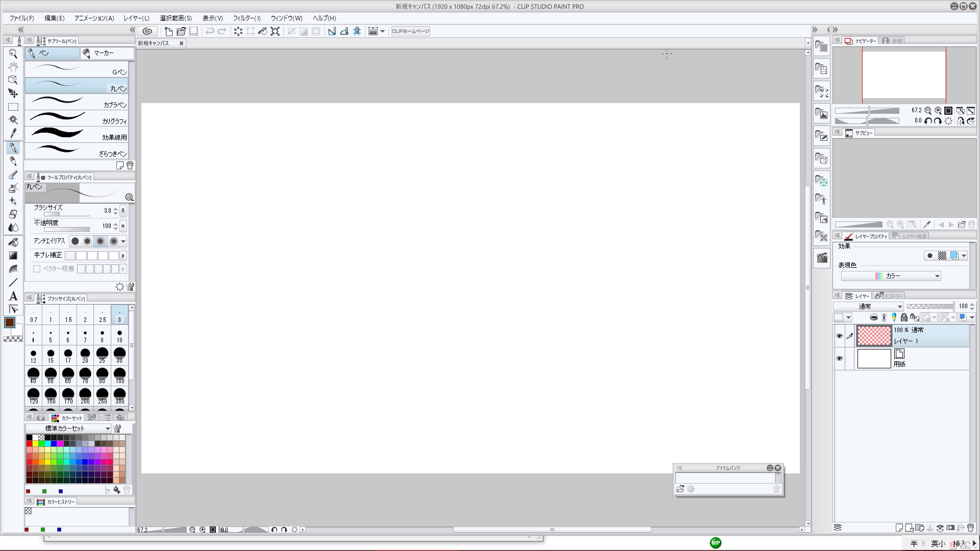The width and height of the screenshot is (980, 551).
Task: Click CLIPホームページ button
Action: pos(410,31)
